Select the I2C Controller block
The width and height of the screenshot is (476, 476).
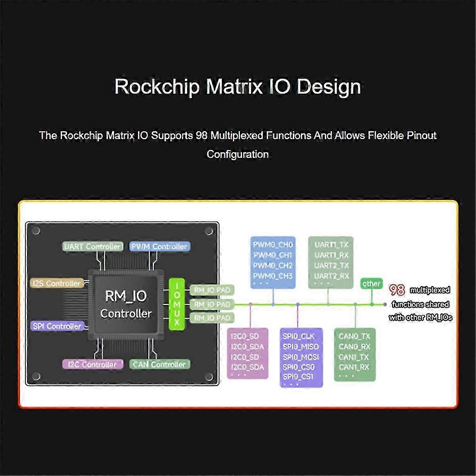[92, 364]
